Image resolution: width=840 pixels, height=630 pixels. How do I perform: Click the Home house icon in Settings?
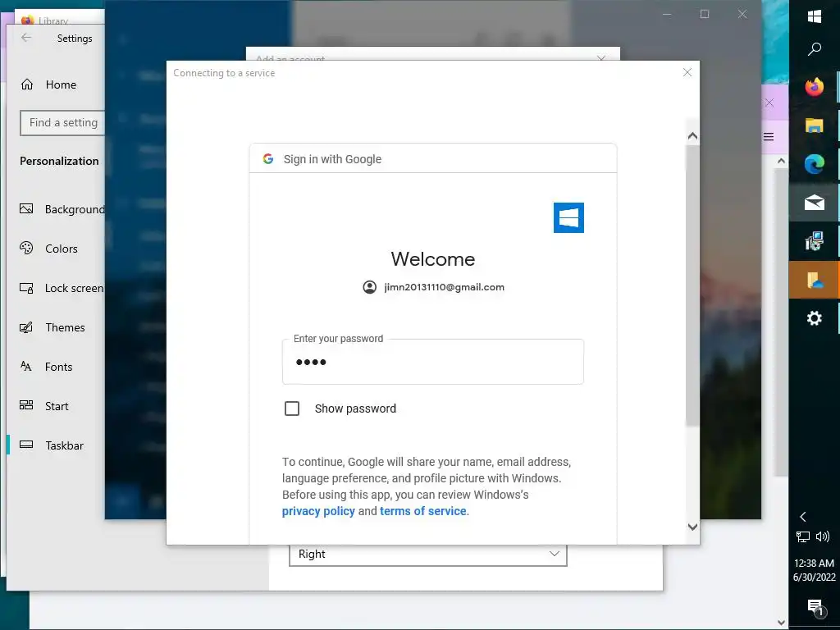[x=27, y=84]
